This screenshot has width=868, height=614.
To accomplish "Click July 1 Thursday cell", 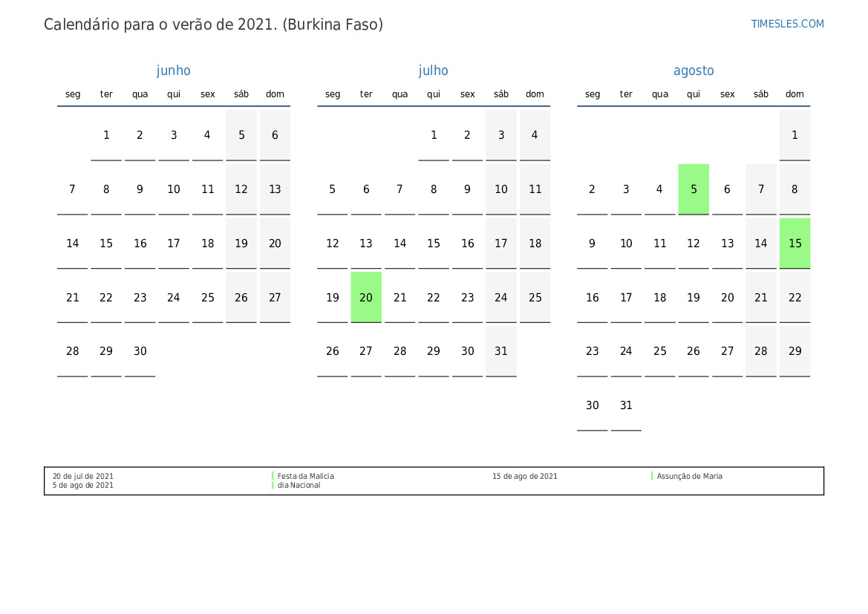I will pyautogui.click(x=434, y=135).
